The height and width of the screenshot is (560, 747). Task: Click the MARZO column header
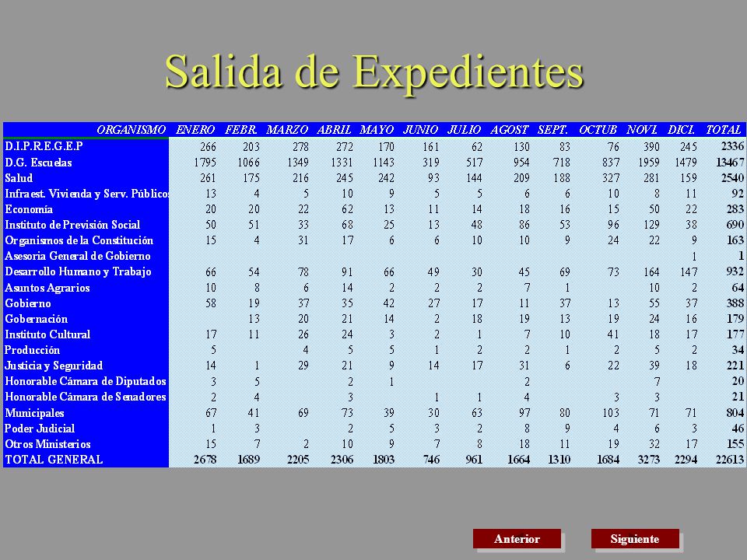(287, 130)
